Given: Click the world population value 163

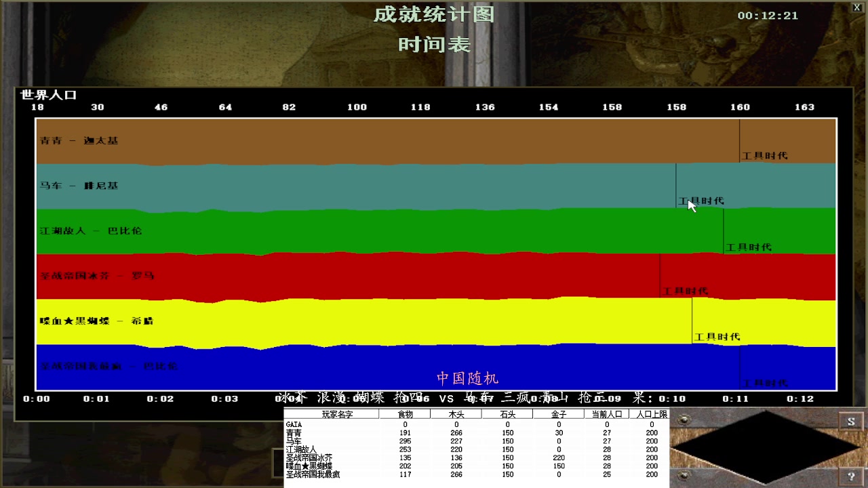Looking at the screenshot, I should (x=804, y=107).
